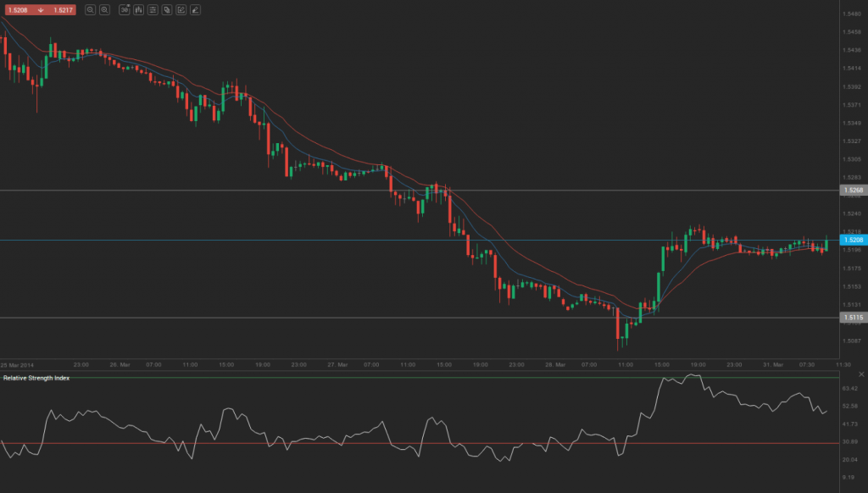Toggle visibility of the RSI panel
Image resolution: width=868 pixels, height=493 pixels.
tap(860, 373)
